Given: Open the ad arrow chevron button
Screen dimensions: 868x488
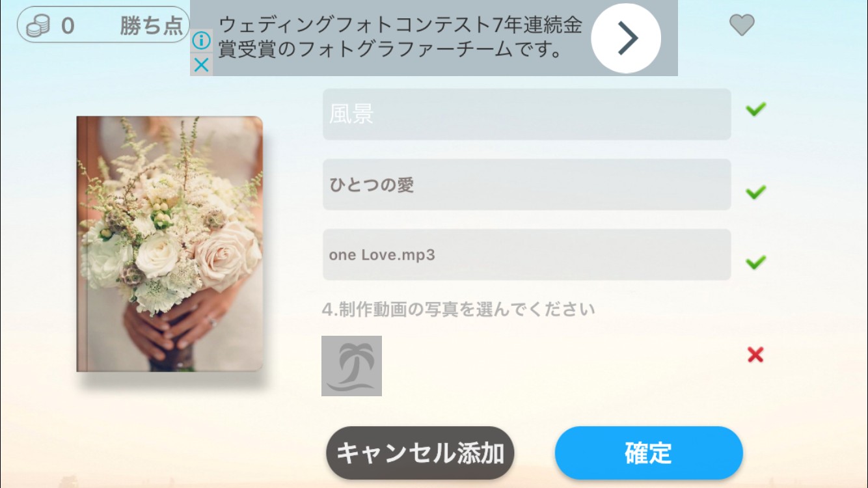Looking at the screenshot, I should [x=626, y=38].
